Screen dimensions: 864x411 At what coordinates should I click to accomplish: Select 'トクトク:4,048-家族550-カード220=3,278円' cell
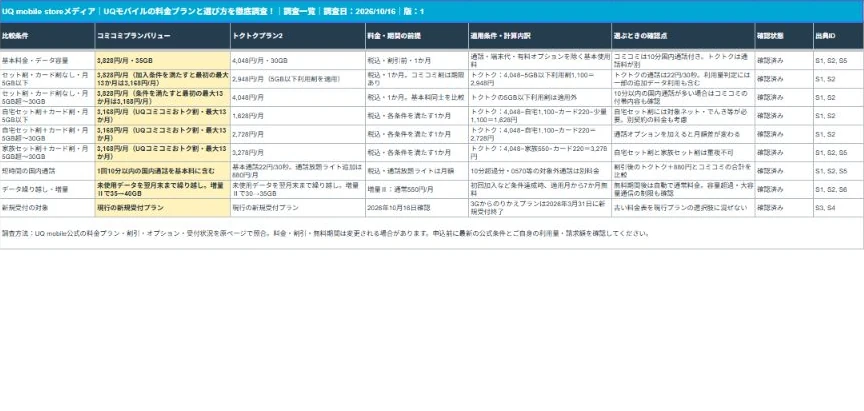(540, 153)
